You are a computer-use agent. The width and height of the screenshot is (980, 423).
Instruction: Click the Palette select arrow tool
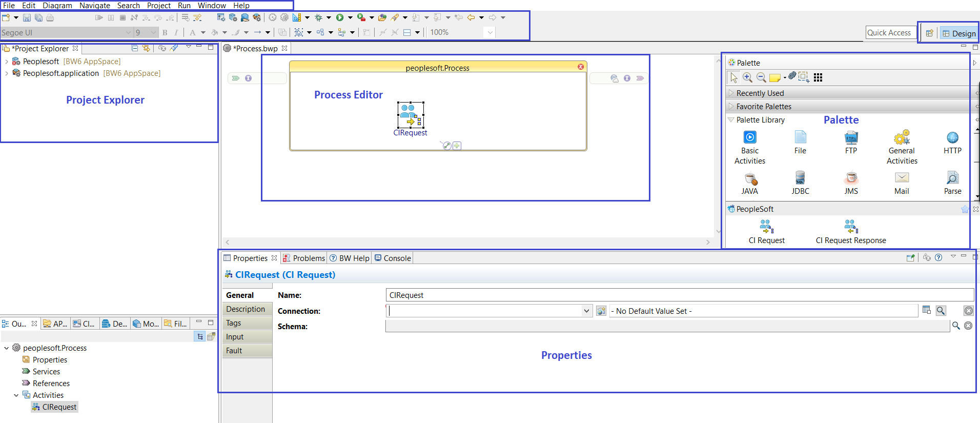(734, 77)
